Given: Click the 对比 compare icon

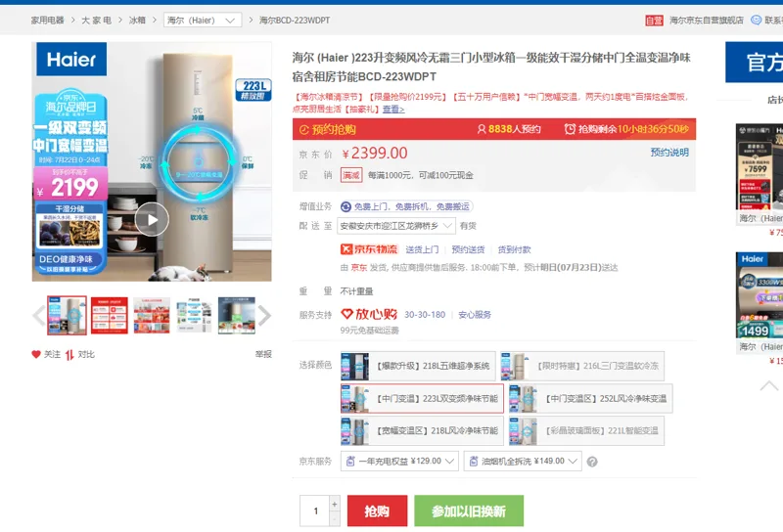Looking at the screenshot, I should [69, 355].
